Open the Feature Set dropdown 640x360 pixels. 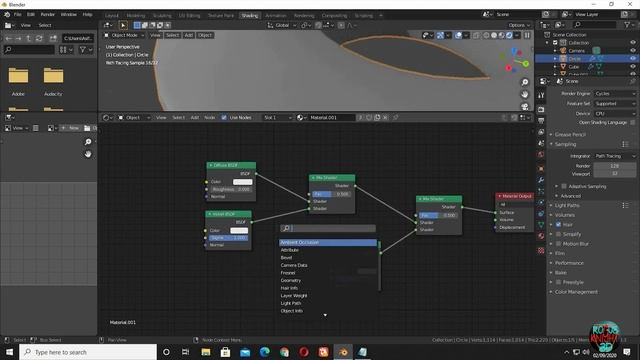pyautogui.click(x=615, y=104)
